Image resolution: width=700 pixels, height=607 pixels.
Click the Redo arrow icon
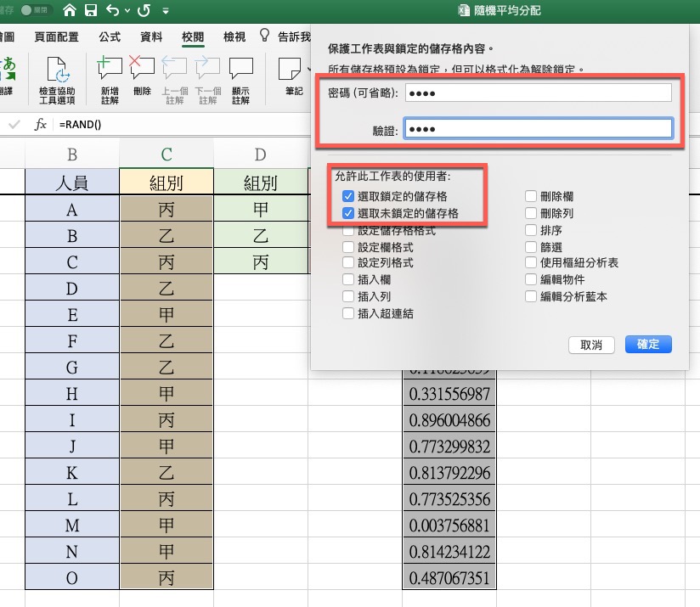(x=143, y=11)
